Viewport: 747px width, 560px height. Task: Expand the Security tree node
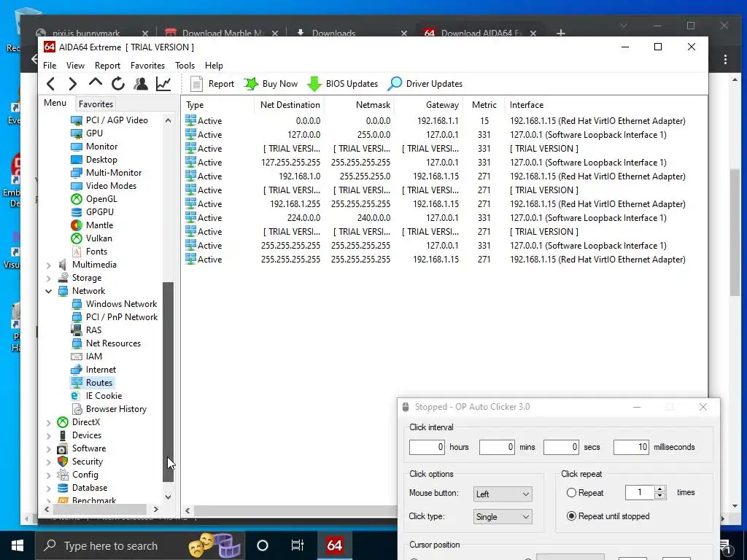[48, 462]
